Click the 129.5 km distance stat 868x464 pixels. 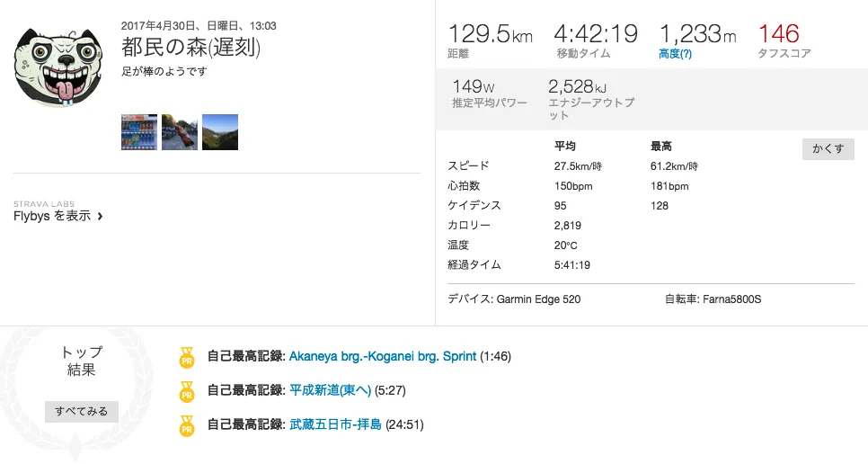coord(490,35)
